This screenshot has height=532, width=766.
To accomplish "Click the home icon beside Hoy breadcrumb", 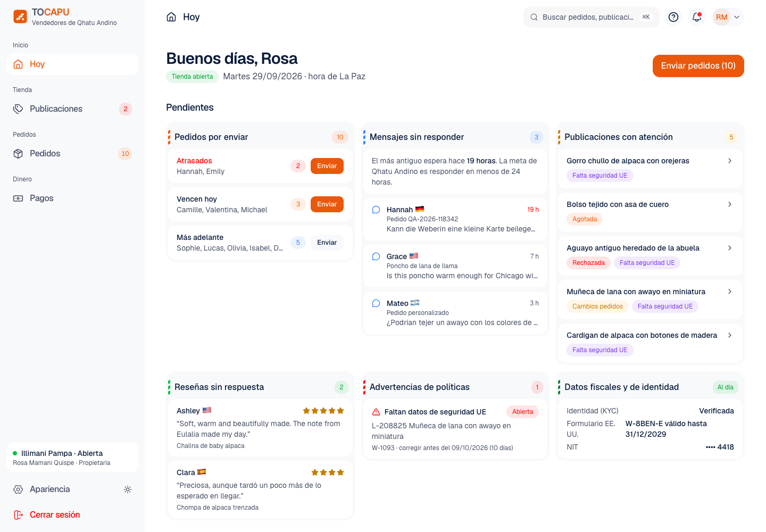I will pos(171,17).
